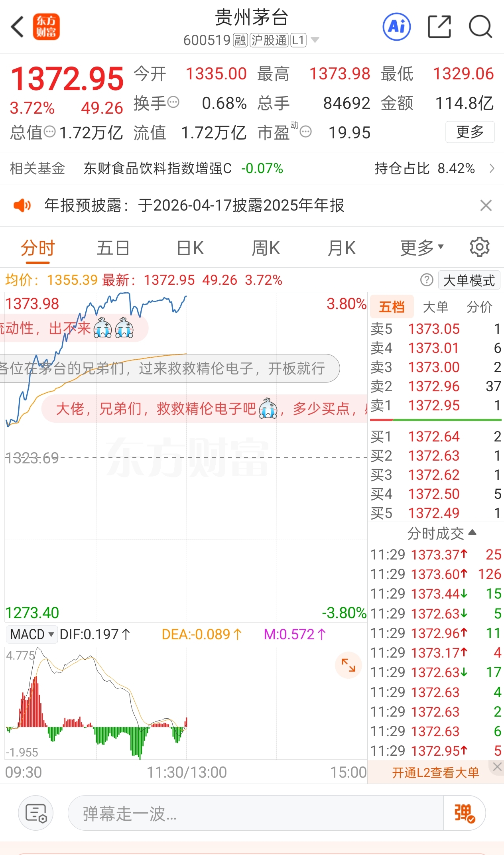Switch to the 分价 tab
Screen dimensions: 504x855
click(480, 306)
